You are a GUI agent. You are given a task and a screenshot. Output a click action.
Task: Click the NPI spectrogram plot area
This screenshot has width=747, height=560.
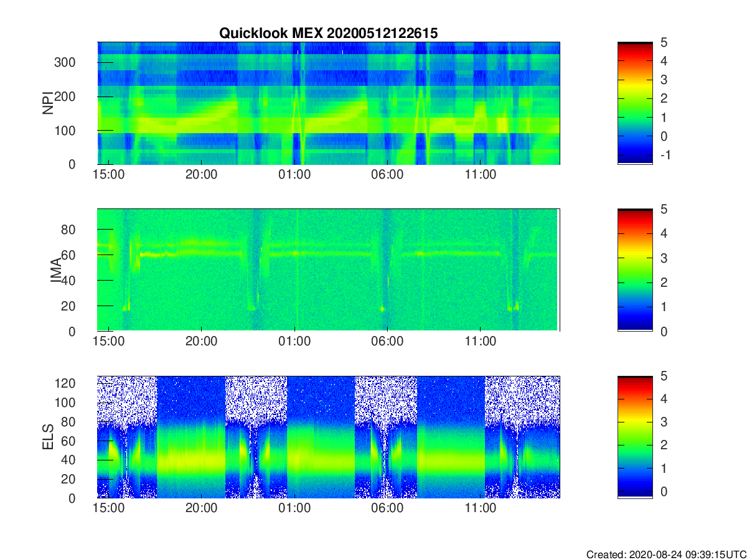pyautogui.click(x=329, y=103)
